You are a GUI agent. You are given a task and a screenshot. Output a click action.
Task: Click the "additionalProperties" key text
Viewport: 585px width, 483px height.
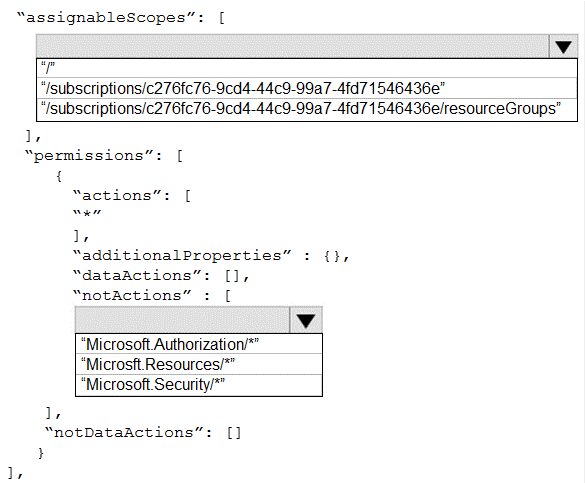point(182,256)
